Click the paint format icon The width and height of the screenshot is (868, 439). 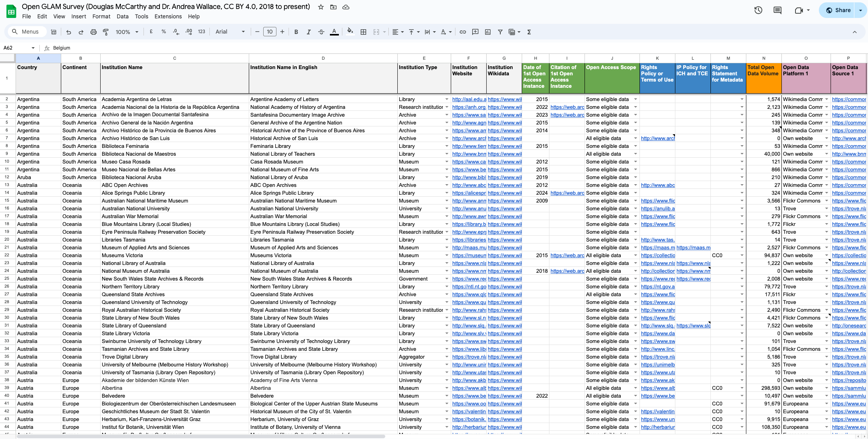click(106, 32)
